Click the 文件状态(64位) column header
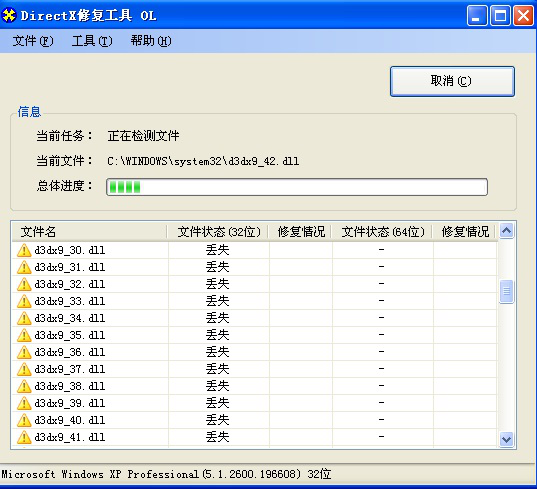The image size is (537, 489). (383, 232)
